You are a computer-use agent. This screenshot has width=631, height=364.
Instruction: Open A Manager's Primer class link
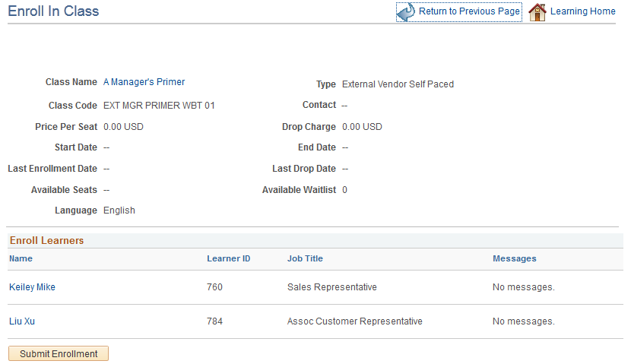tap(144, 82)
